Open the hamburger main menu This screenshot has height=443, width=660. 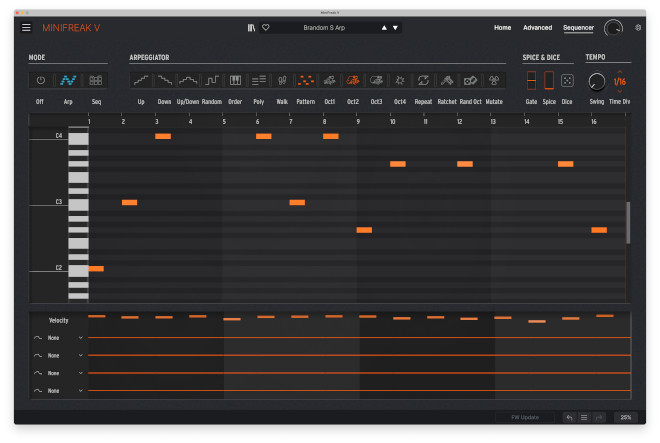click(x=26, y=28)
